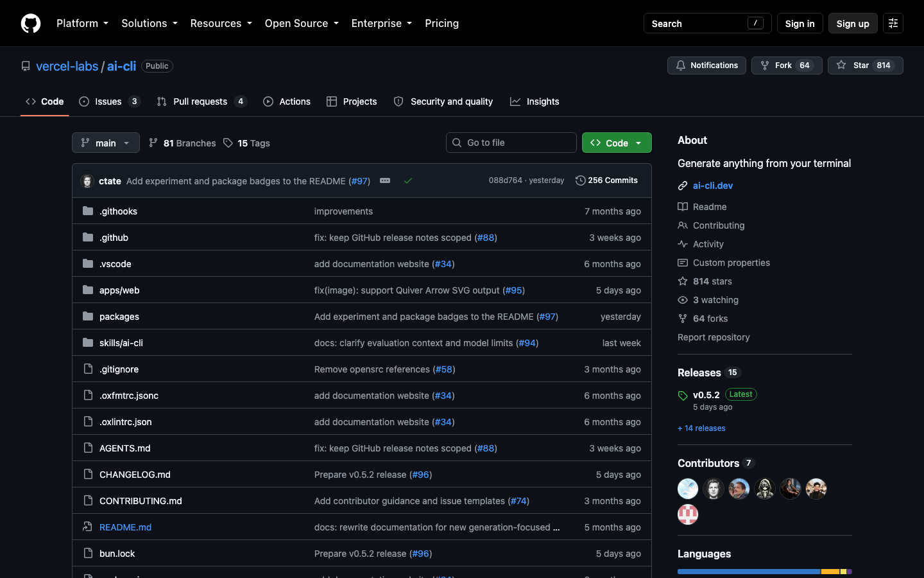Select the Code tab
Screen dimensions: 924x578
point(45,101)
